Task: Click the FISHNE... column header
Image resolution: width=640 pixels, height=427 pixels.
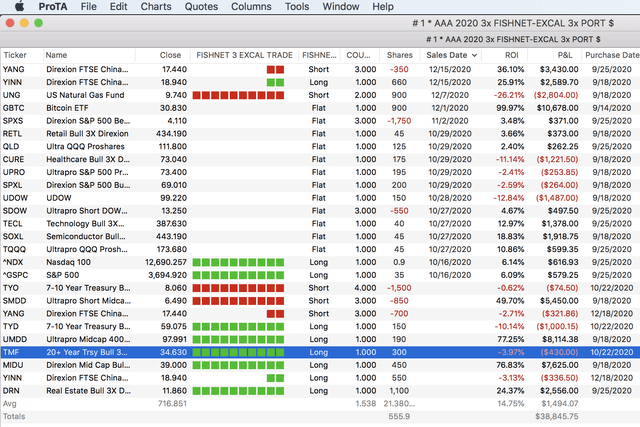Action: point(319,55)
